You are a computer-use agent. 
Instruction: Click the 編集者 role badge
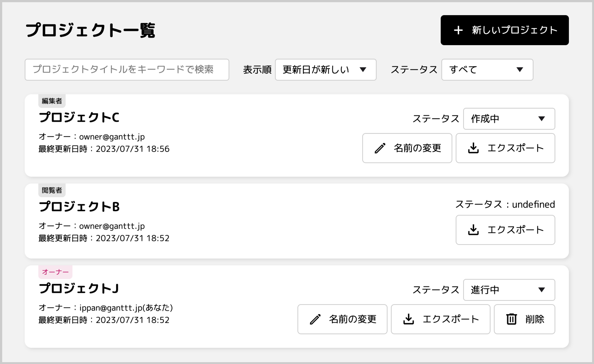[x=52, y=101]
